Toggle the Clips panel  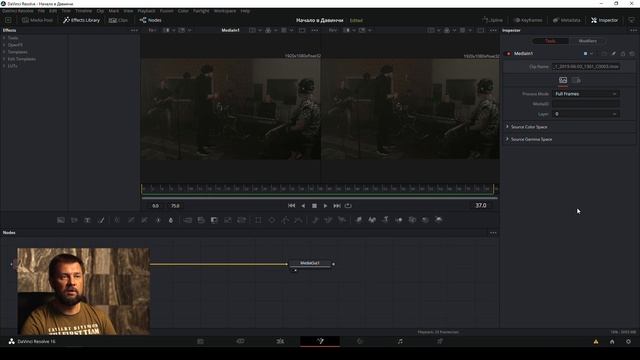[118, 20]
